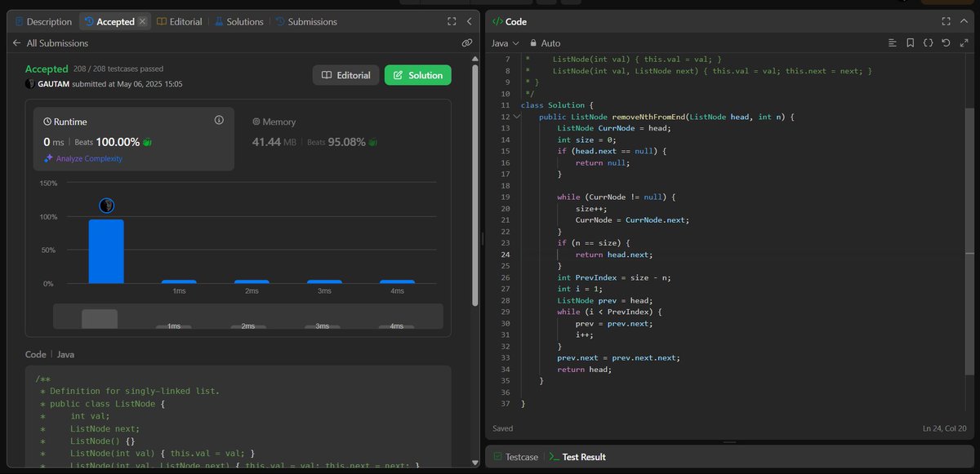The height and width of the screenshot is (474, 980).
Task: Click the 1ms distribution bar
Action: 179,281
